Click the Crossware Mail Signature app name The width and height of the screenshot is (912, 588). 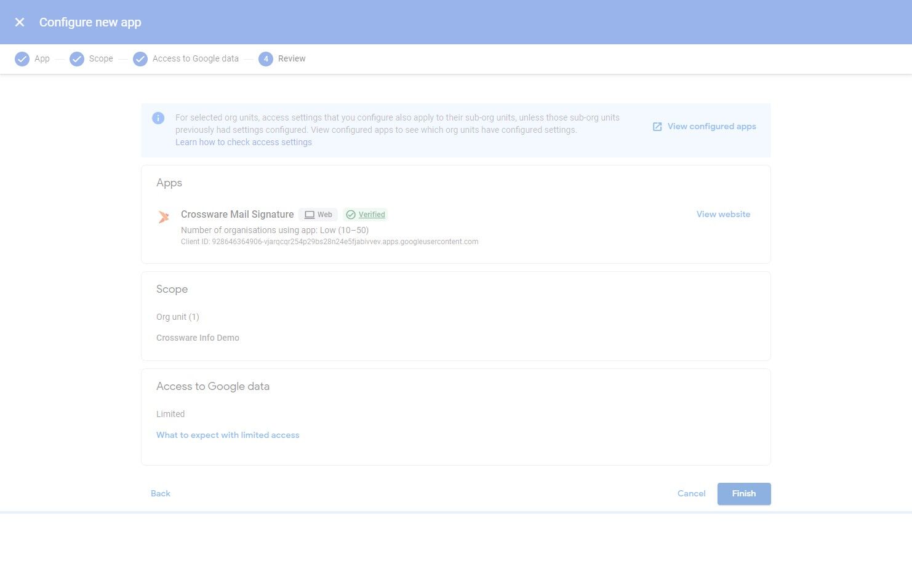(x=238, y=214)
